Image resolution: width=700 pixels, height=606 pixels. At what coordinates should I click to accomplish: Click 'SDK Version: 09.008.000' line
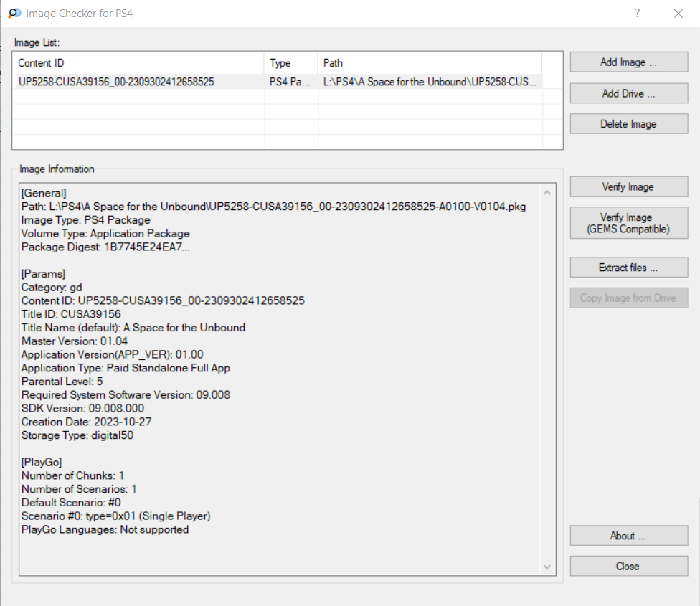click(83, 408)
